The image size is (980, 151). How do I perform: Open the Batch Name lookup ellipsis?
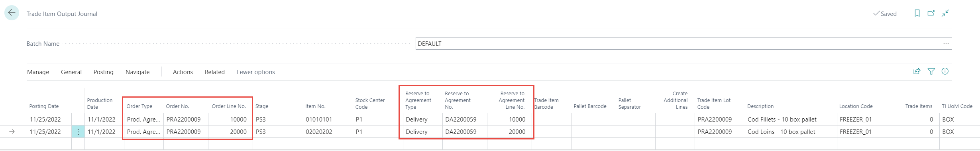coord(946,43)
